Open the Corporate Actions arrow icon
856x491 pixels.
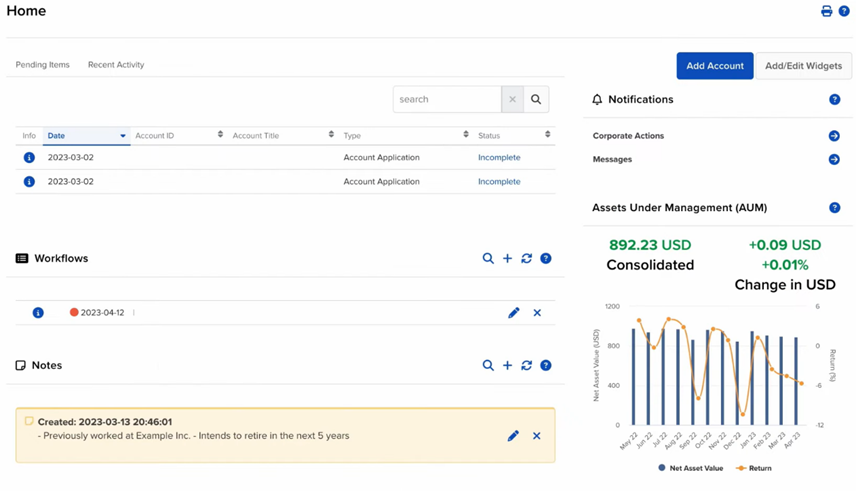pos(834,136)
